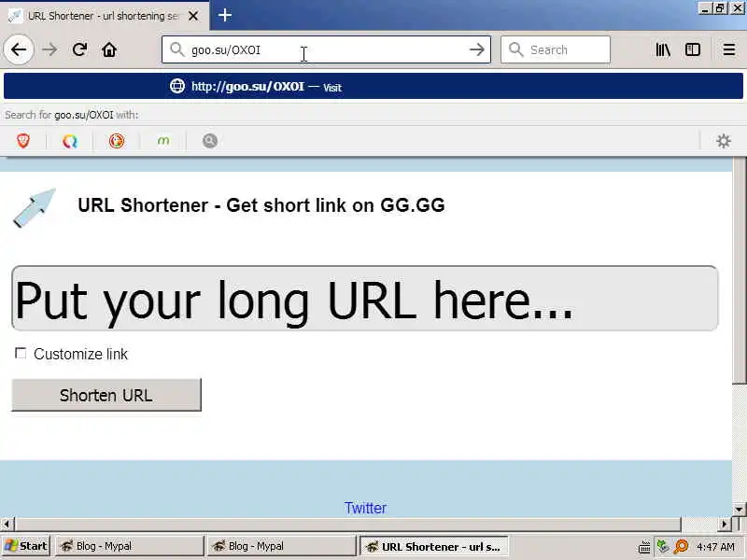Click the forward navigation arrow
747x560 pixels.
coord(49,49)
